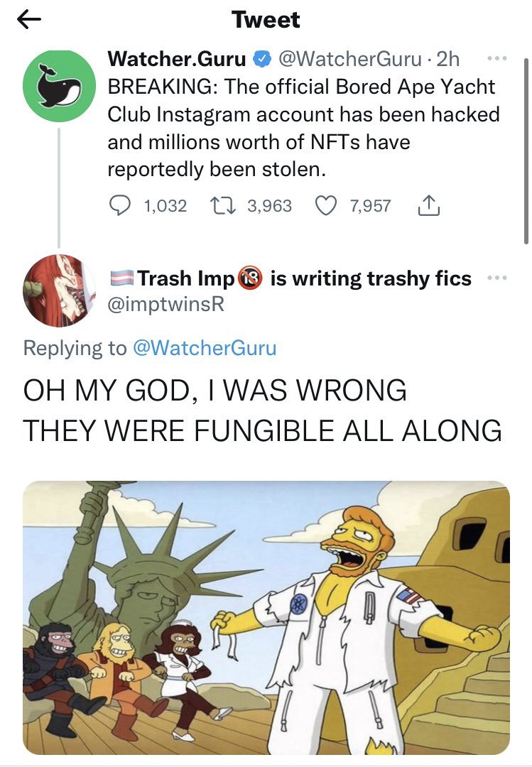Enlarge the Simpsons Planet of Apes image

(x=266, y=616)
